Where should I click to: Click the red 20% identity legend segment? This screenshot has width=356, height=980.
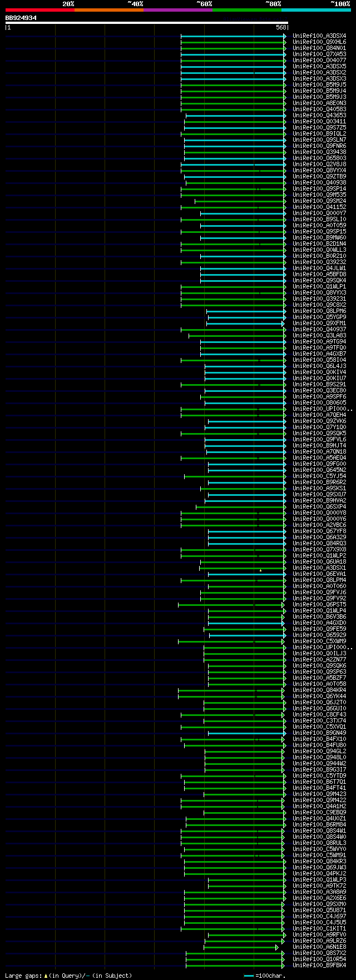pyautogui.click(x=40, y=10)
